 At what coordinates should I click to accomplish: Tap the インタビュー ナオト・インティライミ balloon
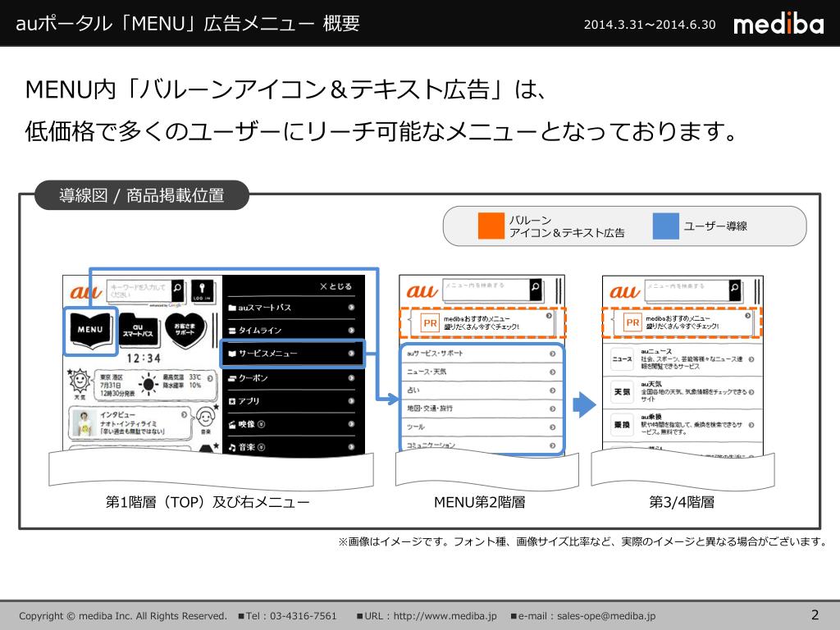(x=130, y=422)
